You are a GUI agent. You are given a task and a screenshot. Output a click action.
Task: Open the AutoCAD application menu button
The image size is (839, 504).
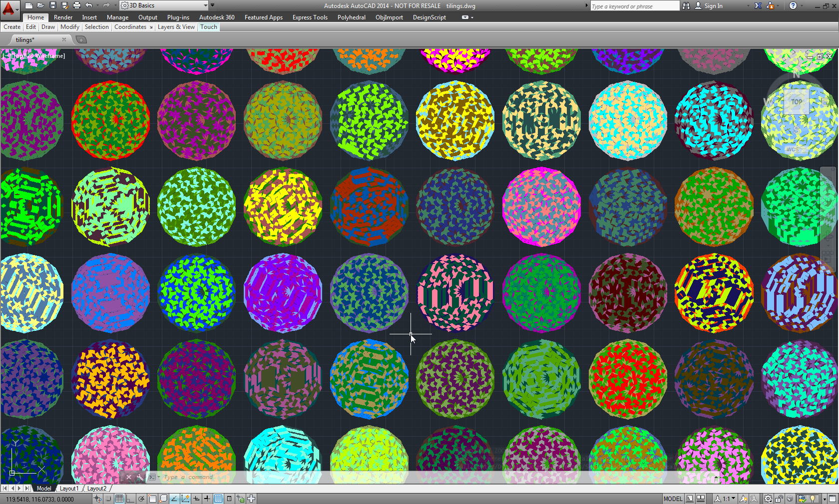coord(9,9)
